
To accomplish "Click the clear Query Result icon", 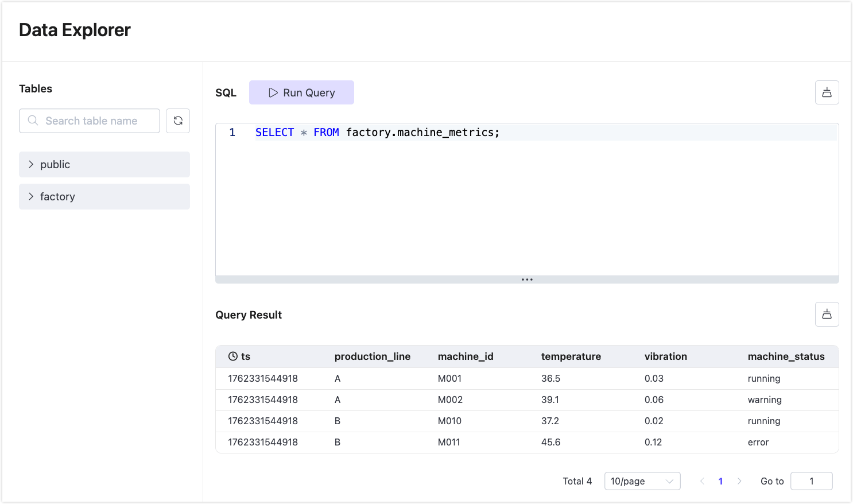I will [x=827, y=314].
